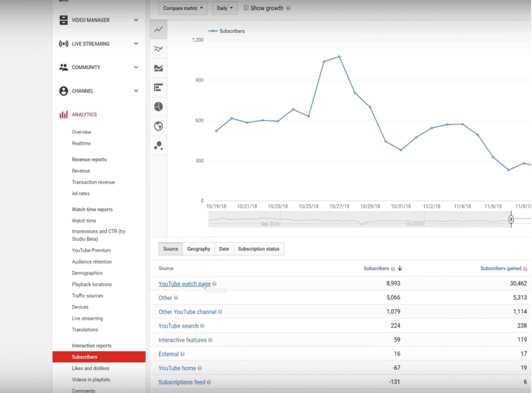This screenshot has height=393, width=532.
Task: Open Subscriptions feed source link
Action: pos(182,382)
